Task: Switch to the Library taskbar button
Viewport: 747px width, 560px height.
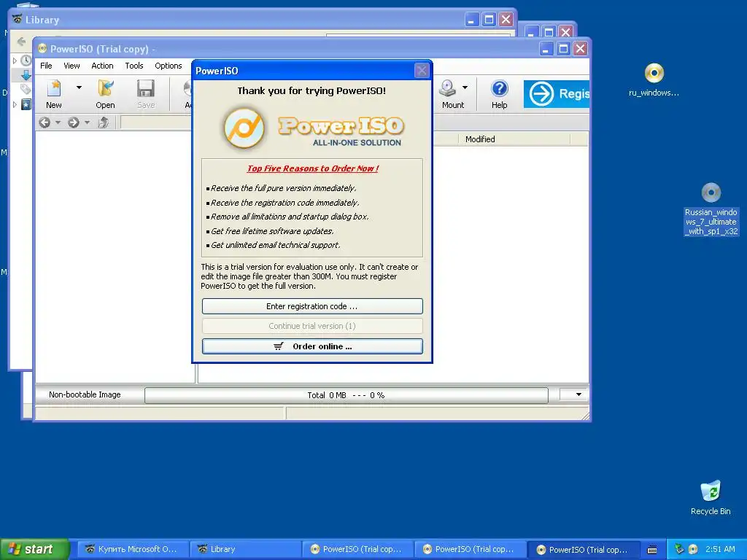Action: click(x=245, y=549)
